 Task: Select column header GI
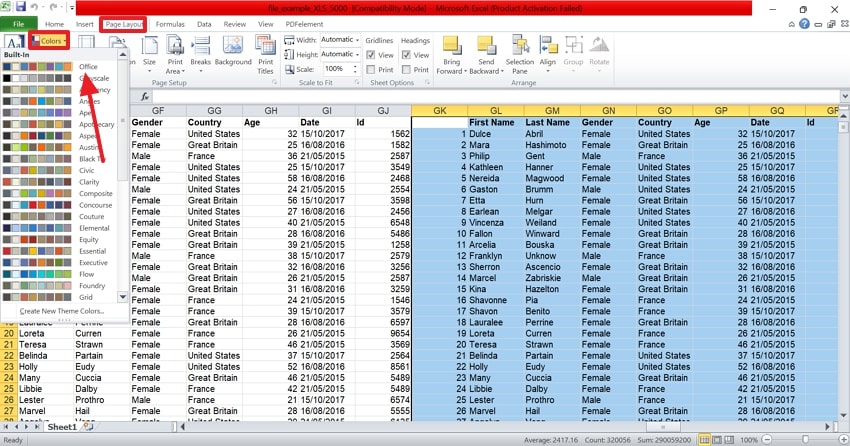326,111
